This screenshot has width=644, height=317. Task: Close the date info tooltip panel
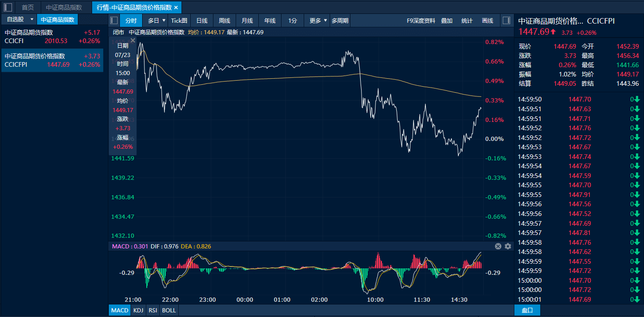(133, 41)
